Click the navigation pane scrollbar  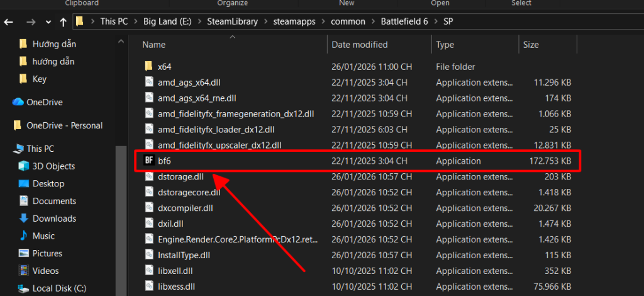(x=121, y=221)
